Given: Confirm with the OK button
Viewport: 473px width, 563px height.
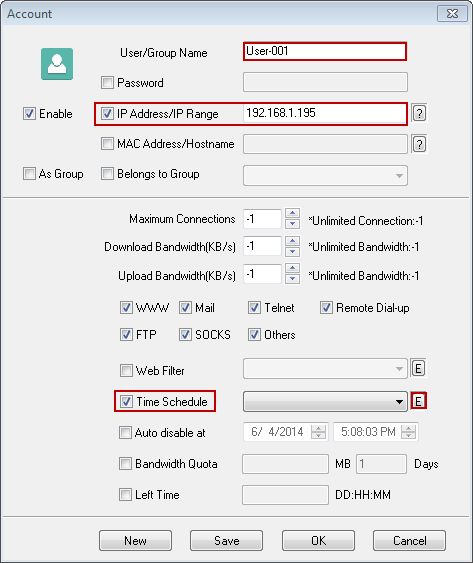Looking at the screenshot, I should pyautogui.click(x=318, y=540).
